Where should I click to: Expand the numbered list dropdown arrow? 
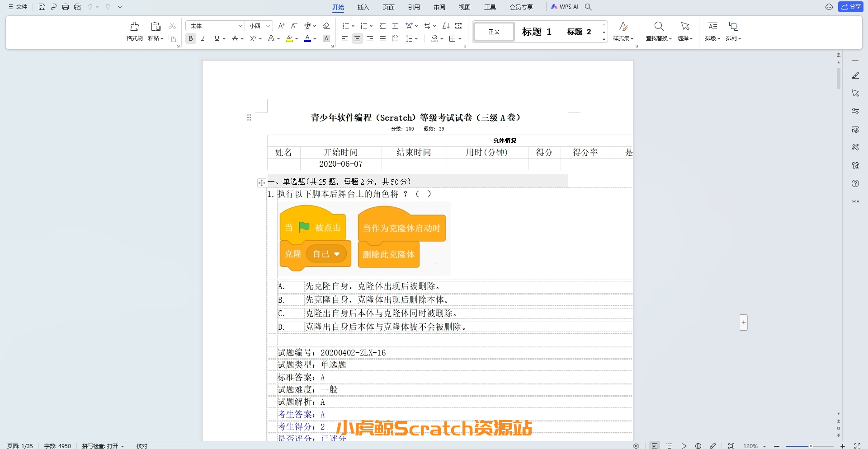[x=371, y=26]
